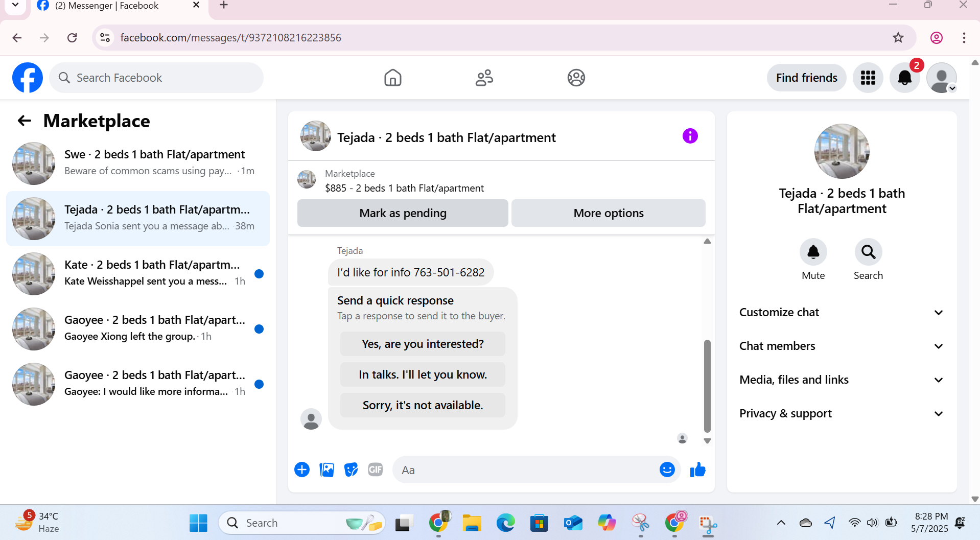Open the Swe apartment conversation
Image resolution: width=980 pixels, height=540 pixels.
(x=138, y=163)
